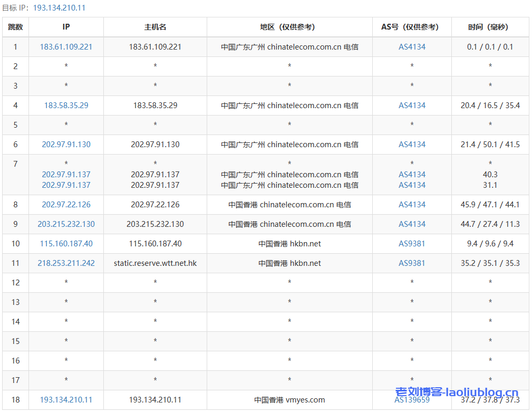The width and height of the screenshot is (532, 412).
Task: Select the AS4134 link in hop 8 row
Action: pos(412,205)
